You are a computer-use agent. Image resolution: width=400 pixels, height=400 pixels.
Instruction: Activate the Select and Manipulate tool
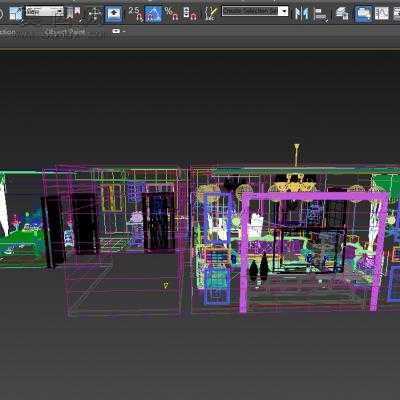tap(95, 14)
